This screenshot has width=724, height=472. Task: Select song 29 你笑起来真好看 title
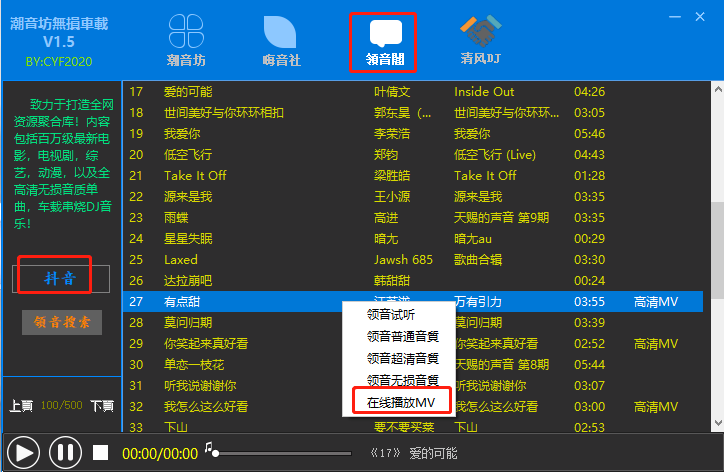[206, 344]
